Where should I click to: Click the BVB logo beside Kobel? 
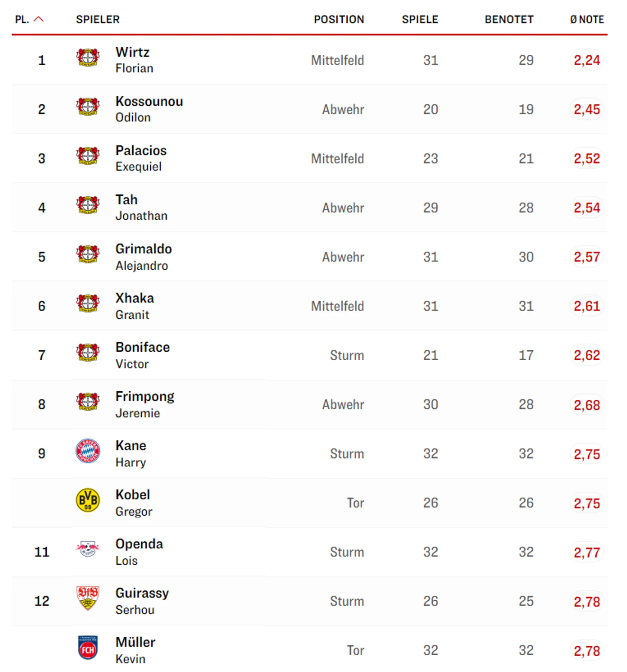(x=88, y=500)
